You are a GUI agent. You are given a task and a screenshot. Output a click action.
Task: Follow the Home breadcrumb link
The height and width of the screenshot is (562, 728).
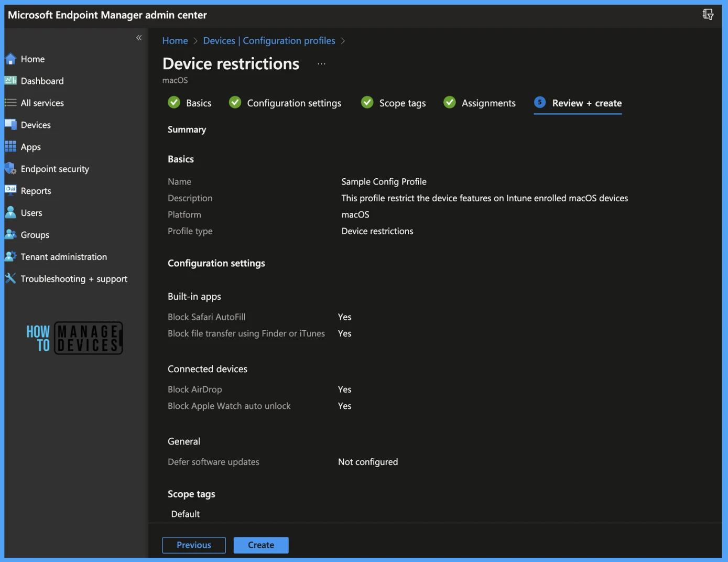[175, 41]
